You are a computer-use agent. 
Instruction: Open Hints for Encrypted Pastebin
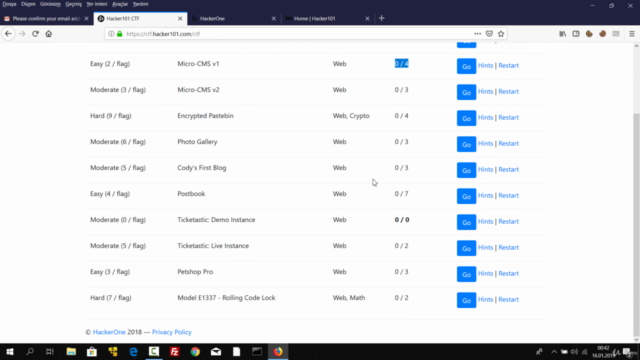[485, 118]
